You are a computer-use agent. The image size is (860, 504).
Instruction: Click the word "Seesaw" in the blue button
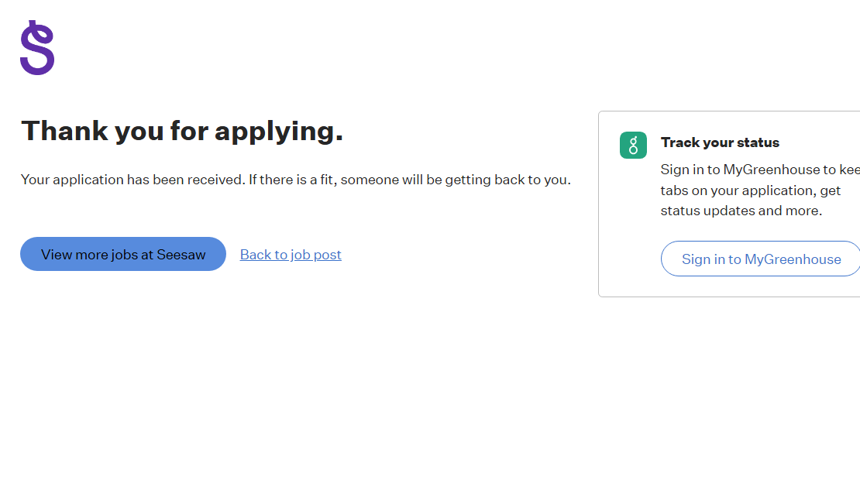click(181, 255)
